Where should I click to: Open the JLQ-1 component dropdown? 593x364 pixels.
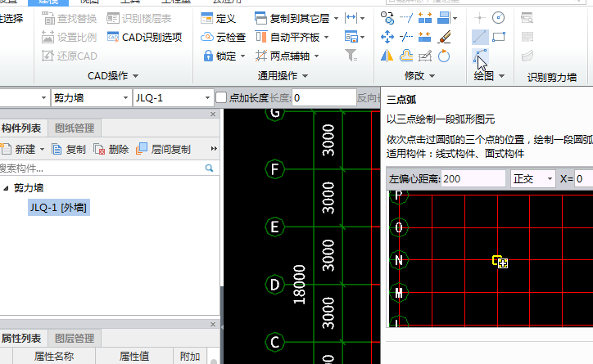point(207,98)
